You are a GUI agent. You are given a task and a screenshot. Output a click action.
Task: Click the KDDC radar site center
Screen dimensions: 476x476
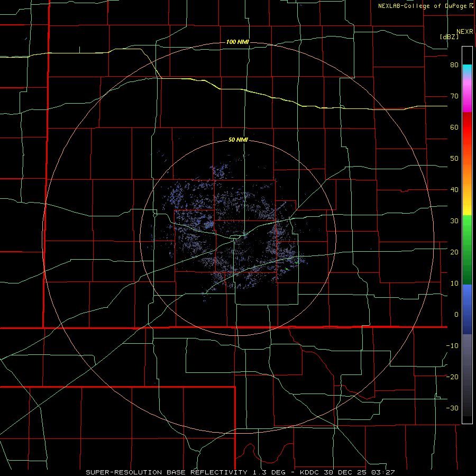[238, 237]
